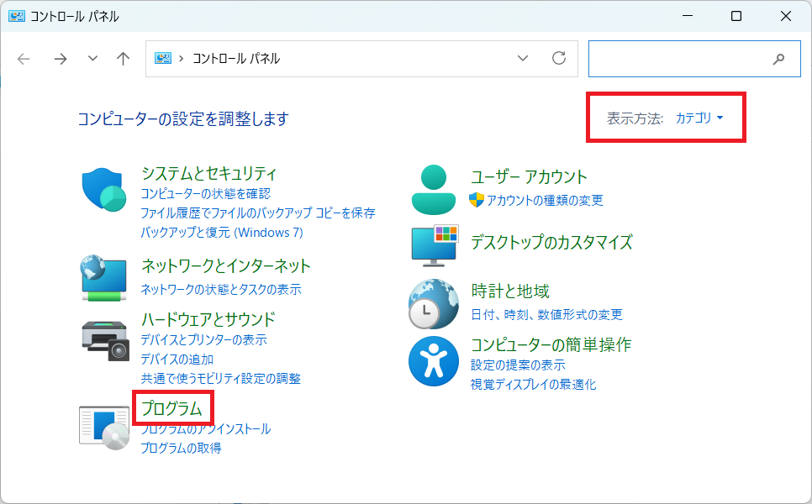Click the Programs disc icon
The image size is (812, 504).
click(x=103, y=428)
